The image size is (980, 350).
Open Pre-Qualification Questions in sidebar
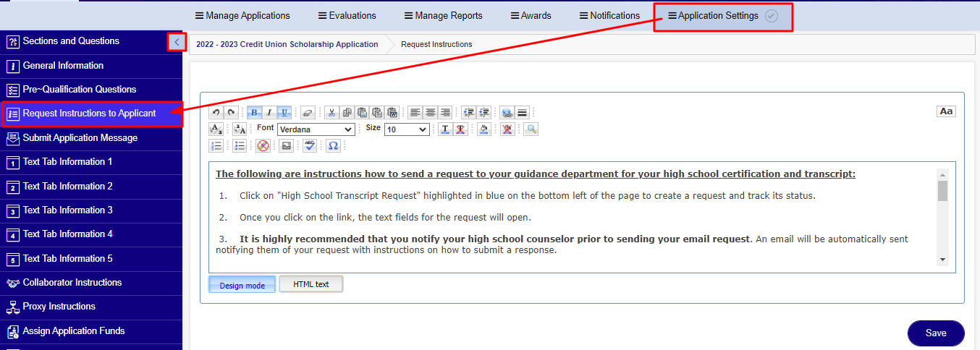coord(91,90)
